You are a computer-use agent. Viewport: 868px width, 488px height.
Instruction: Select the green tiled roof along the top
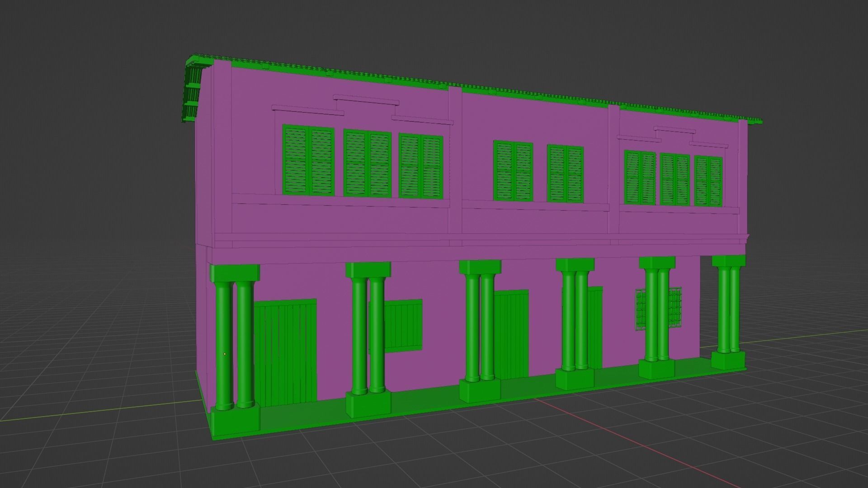[475, 88]
